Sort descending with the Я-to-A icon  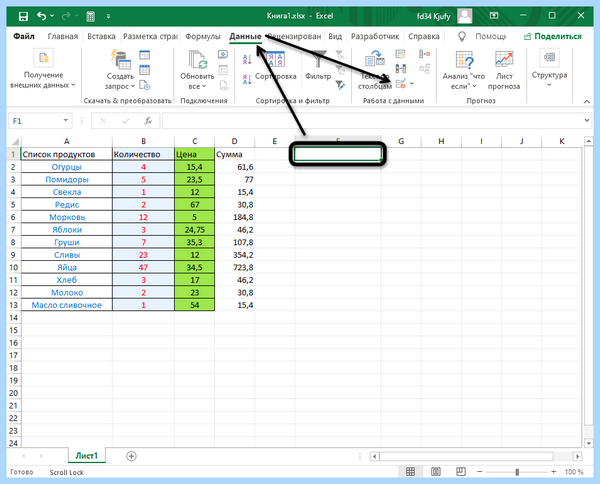(247, 79)
